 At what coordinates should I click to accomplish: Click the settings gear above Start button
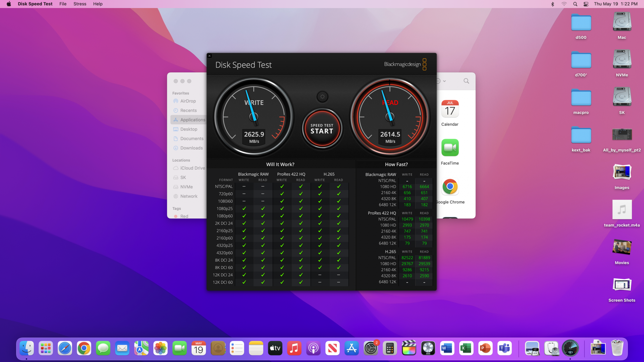pos(322,97)
